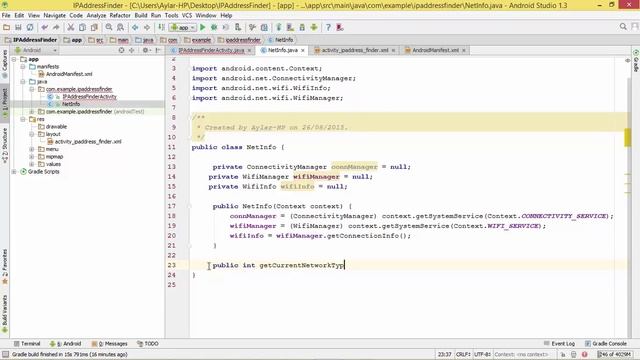Click the Redo toolbar arrow
This screenshot has width=640, height=360.
click(x=56, y=27)
